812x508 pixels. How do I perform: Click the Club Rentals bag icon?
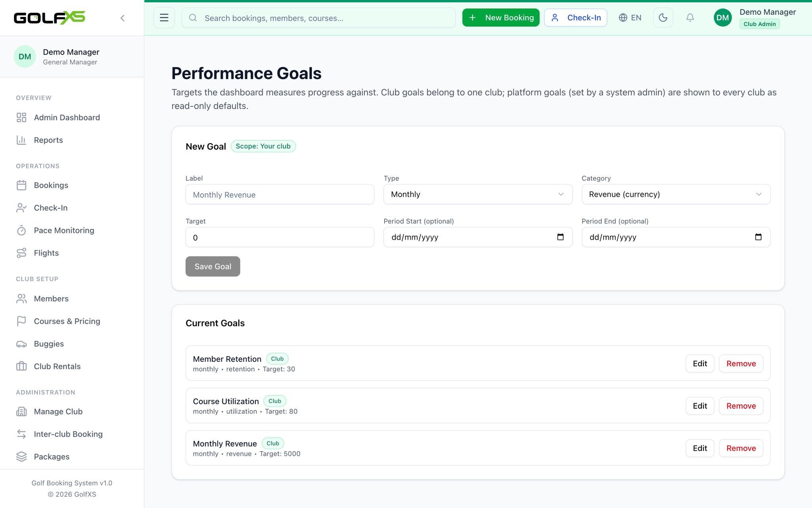click(21, 367)
